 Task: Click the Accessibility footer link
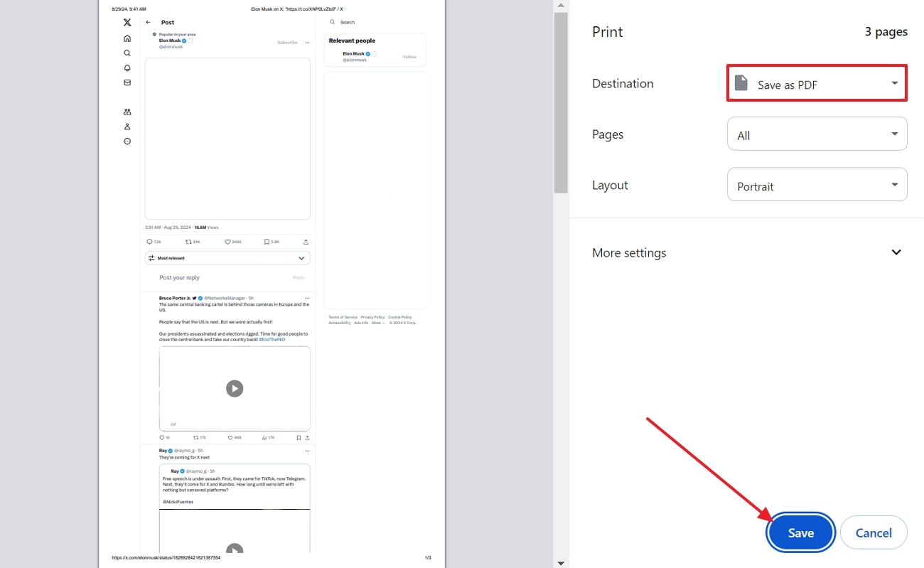[340, 323]
